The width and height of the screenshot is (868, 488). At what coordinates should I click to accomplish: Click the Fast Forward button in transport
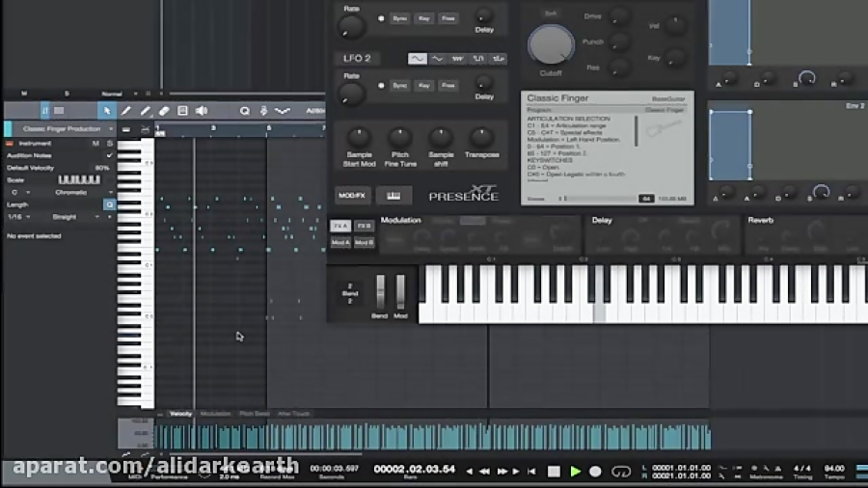502,472
